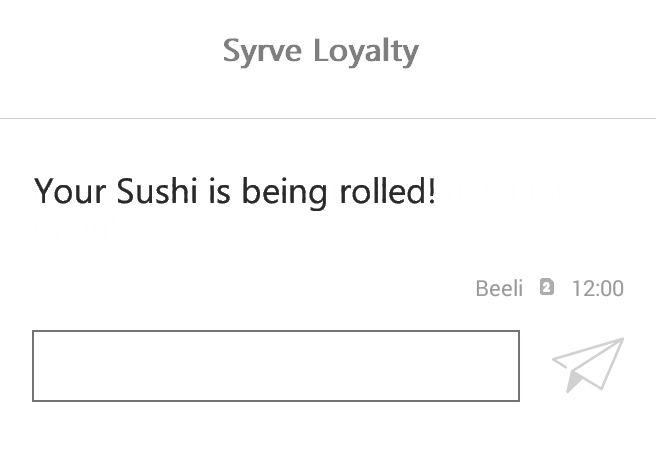Focus the message reply input field
This screenshot has width=656, height=449.
pos(275,365)
